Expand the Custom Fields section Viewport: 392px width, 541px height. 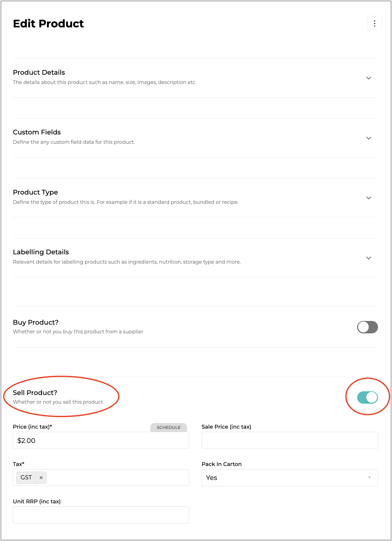[x=369, y=138]
